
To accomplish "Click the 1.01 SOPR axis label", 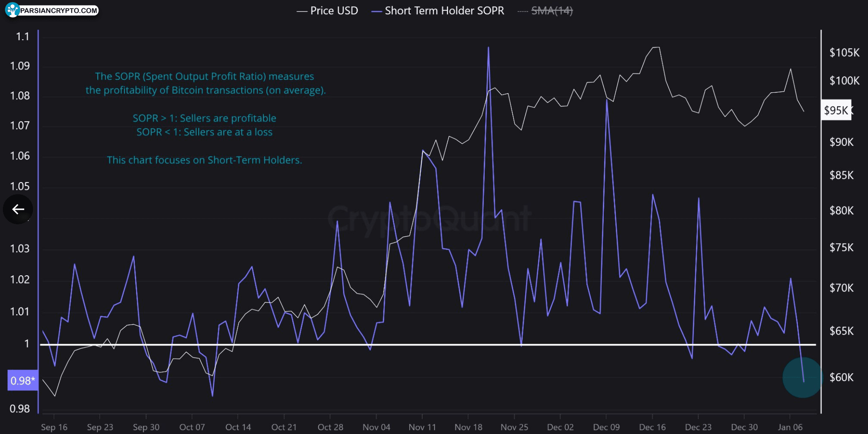I will pyautogui.click(x=20, y=312).
